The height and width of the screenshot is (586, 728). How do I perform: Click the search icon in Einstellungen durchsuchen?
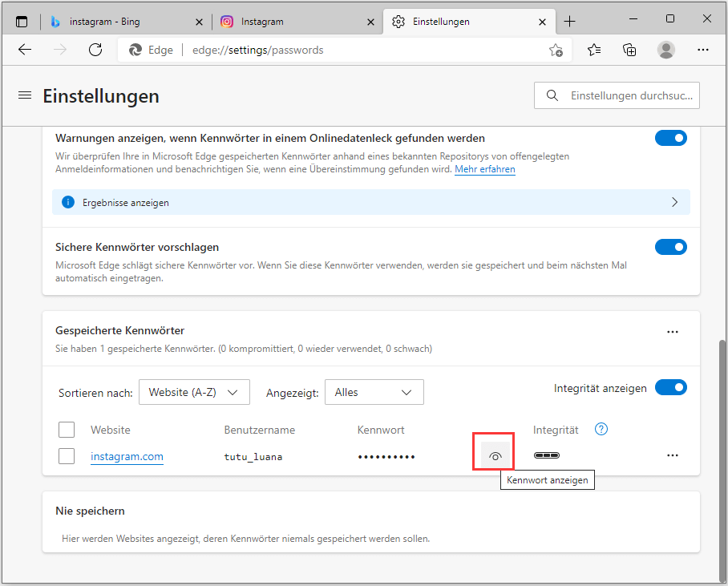tap(552, 95)
